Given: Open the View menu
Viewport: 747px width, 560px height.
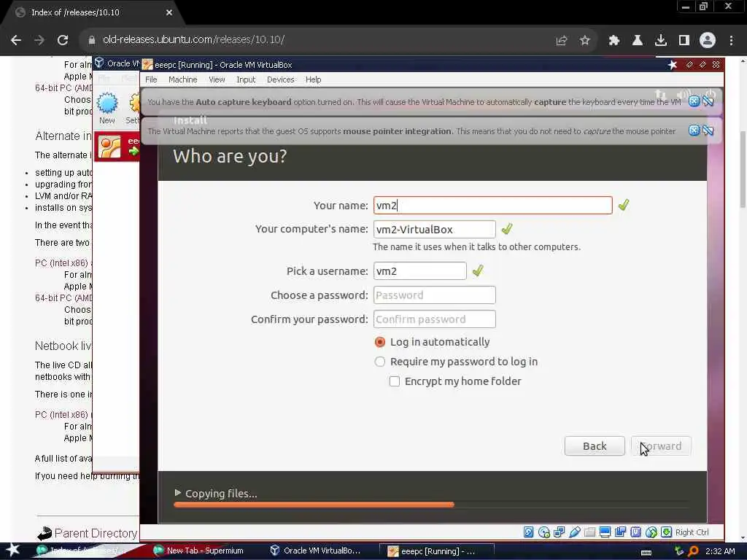Looking at the screenshot, I should (217, 79).
